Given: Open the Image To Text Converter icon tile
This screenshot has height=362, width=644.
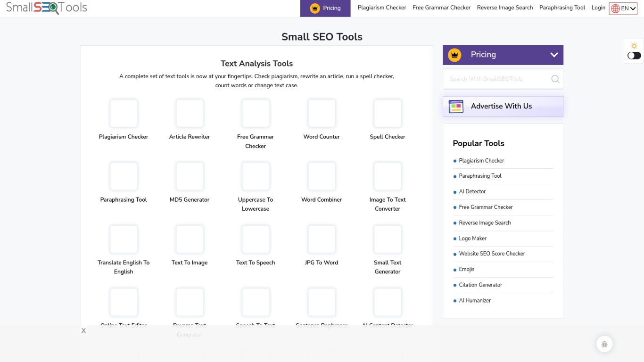Looking at the screenshot, I should pyautogui.click(x=388, y=176).
